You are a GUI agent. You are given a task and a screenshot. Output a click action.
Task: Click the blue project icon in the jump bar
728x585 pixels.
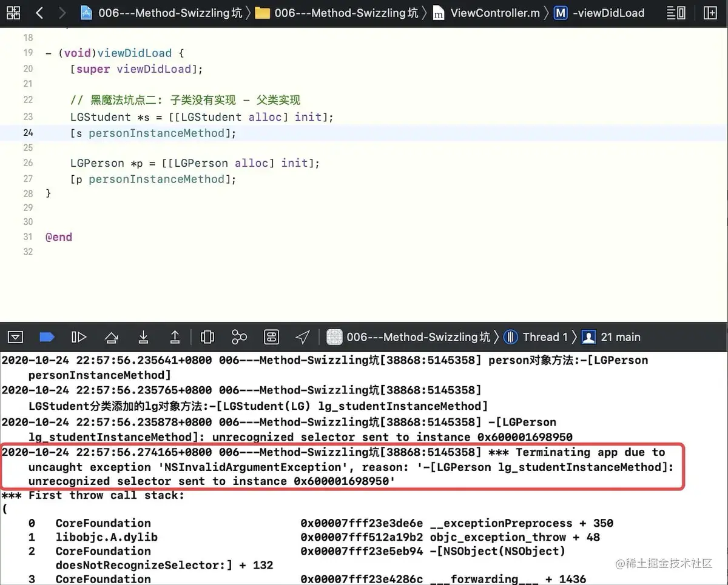click(87, 12)
